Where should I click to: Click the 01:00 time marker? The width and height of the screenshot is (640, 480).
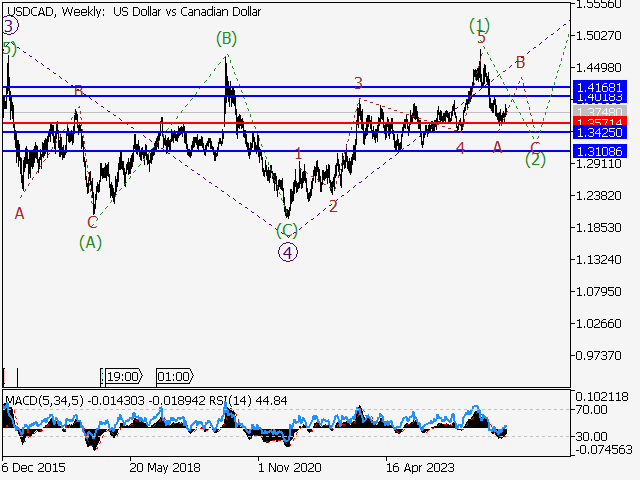(174, 377)
